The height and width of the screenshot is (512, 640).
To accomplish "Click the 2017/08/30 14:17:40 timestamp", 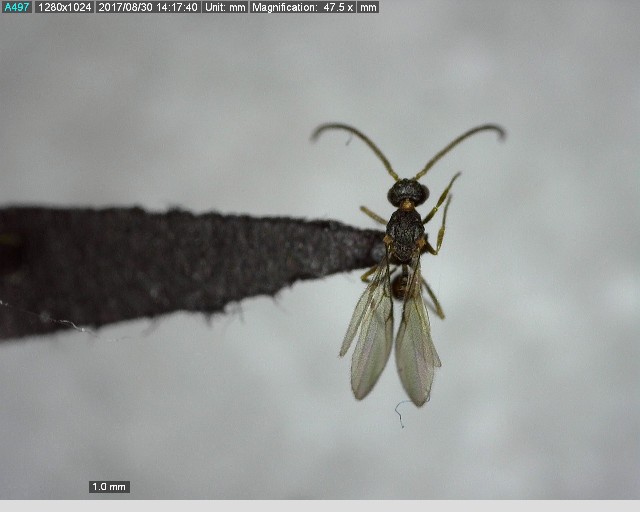I will (148, 7).
